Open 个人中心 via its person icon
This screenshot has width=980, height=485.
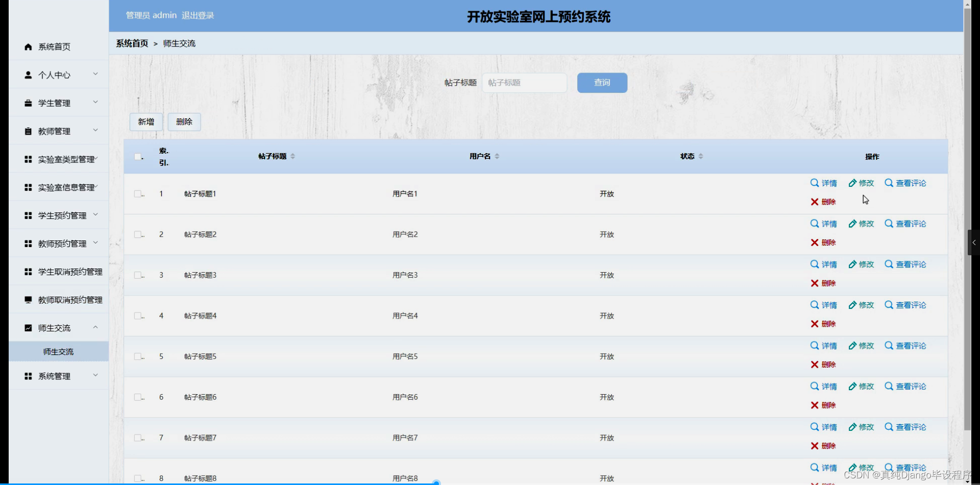(x=28, y=75)
